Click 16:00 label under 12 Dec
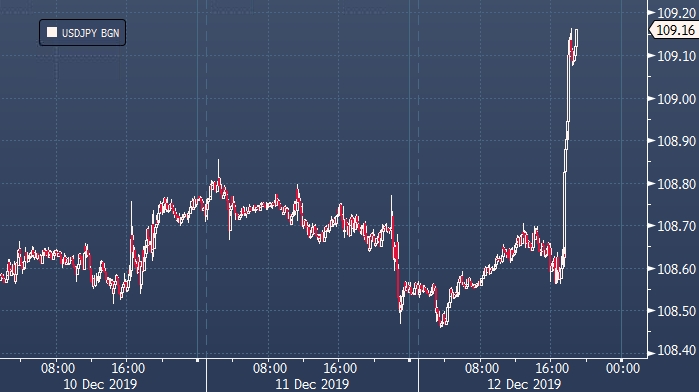The image size is (699, 392). click(x=552, y=368)
